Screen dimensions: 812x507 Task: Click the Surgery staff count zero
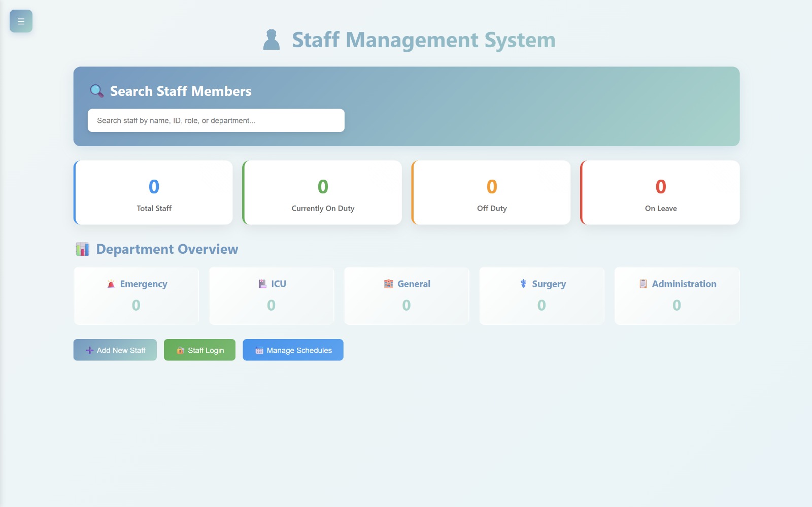point(542,305)
